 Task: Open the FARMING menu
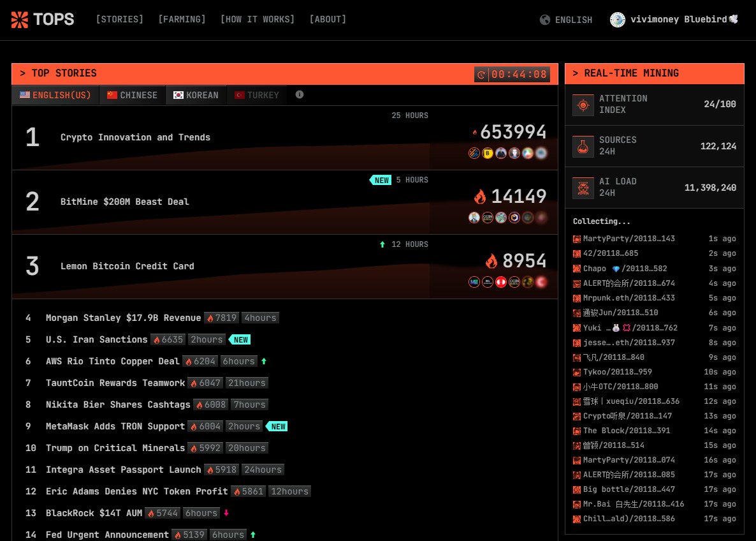pos(182,19)
